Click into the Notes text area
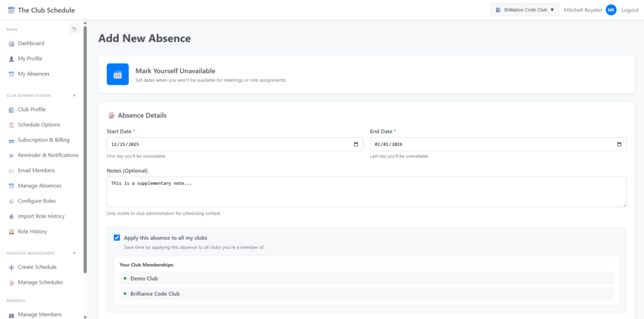The height and width of the screenshot is (319, 644). click(366, 191)
